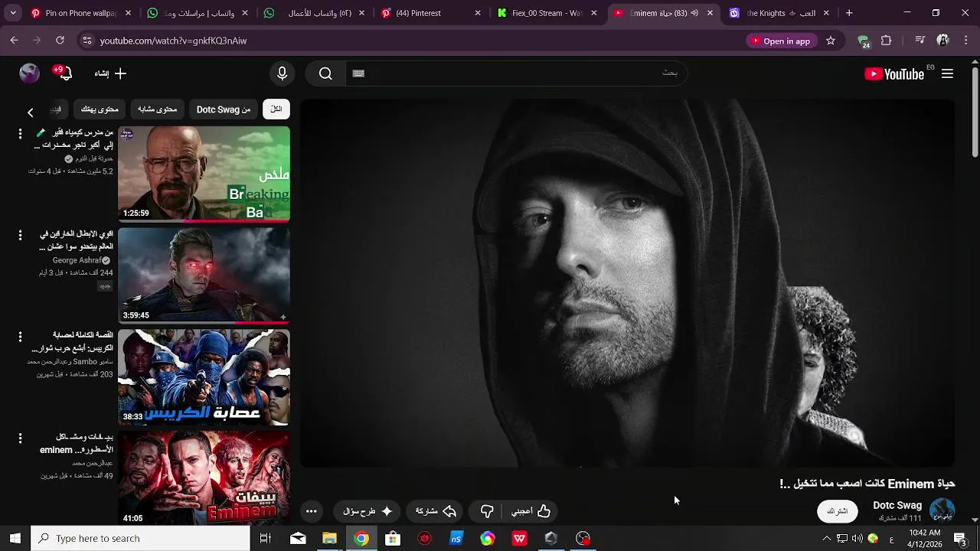This screenshot has width=980, height=551.
Task: Ask a question with the sparkle button
Action: click(367, 511)
